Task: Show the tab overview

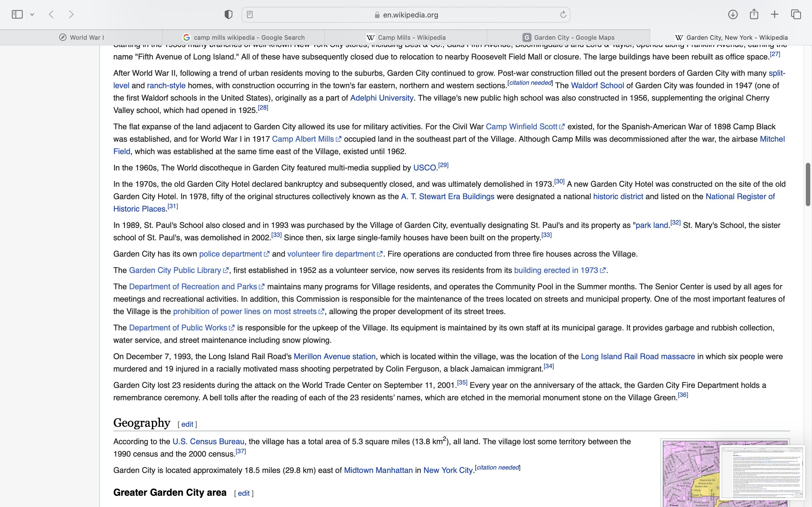Action: pyautogui.click(x=796, y=14)
